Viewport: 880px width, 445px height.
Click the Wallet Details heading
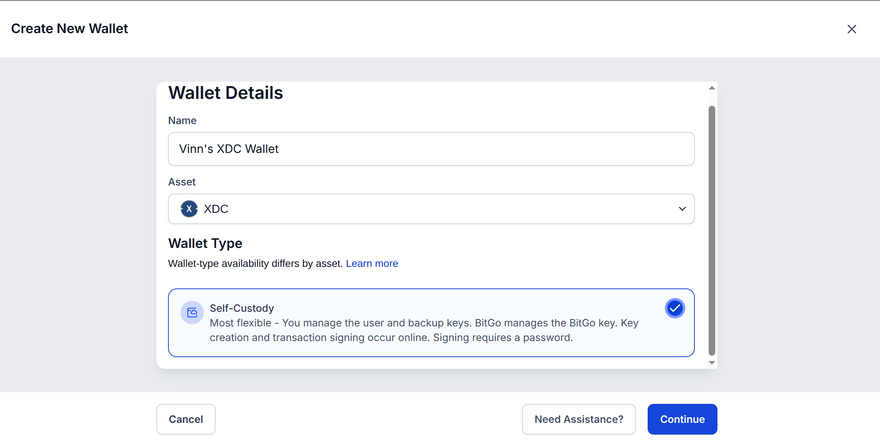click(x=225, y=93)
